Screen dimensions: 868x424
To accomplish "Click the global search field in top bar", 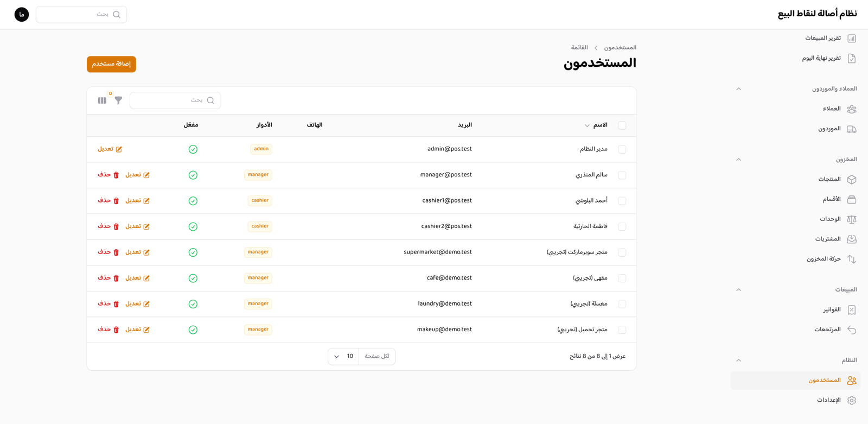I will point(81,15).
